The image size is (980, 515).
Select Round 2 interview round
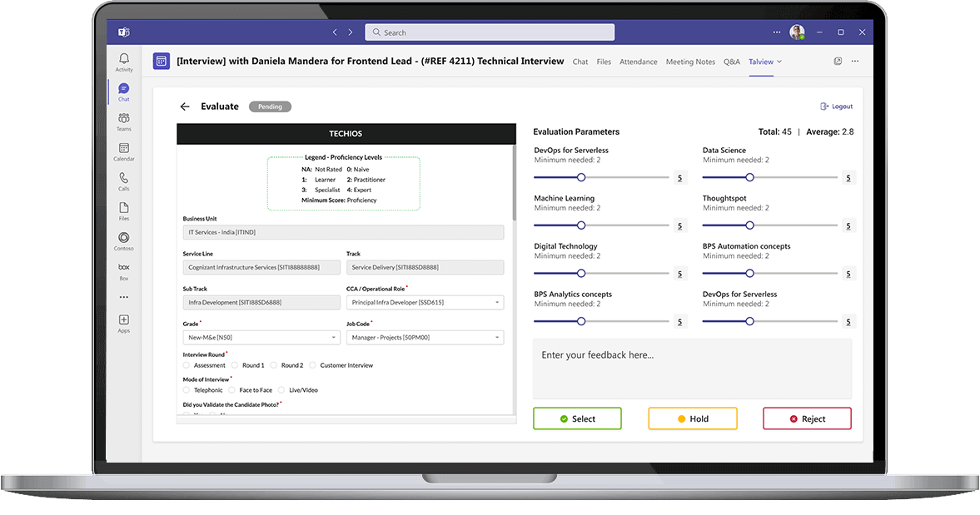point(274,365)
